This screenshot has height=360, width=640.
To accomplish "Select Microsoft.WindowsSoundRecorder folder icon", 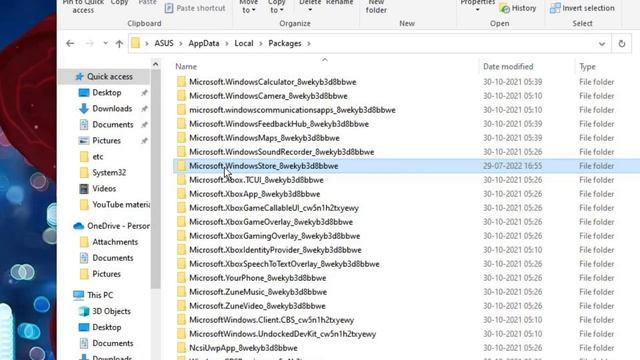I will (x=181, y=152).
